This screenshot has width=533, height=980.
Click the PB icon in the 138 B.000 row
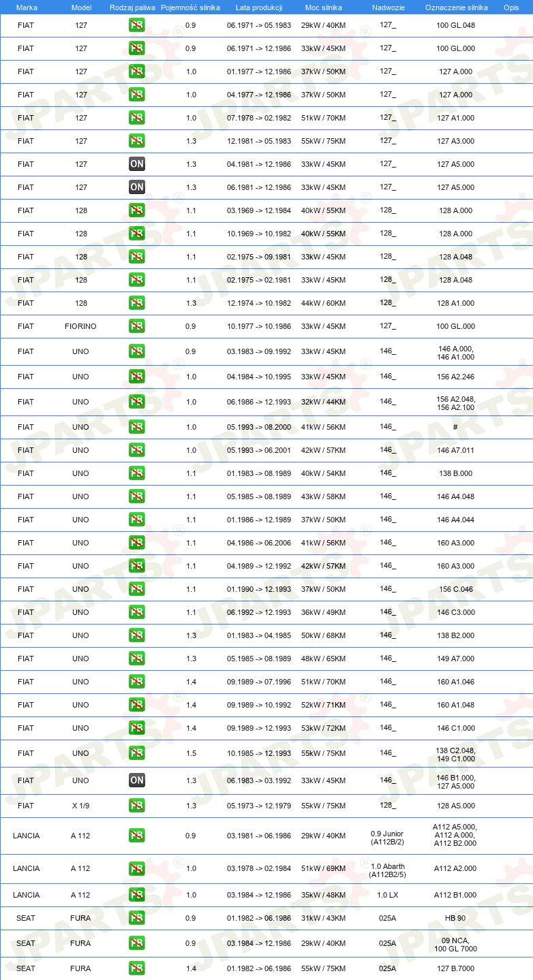coord(136,473)
